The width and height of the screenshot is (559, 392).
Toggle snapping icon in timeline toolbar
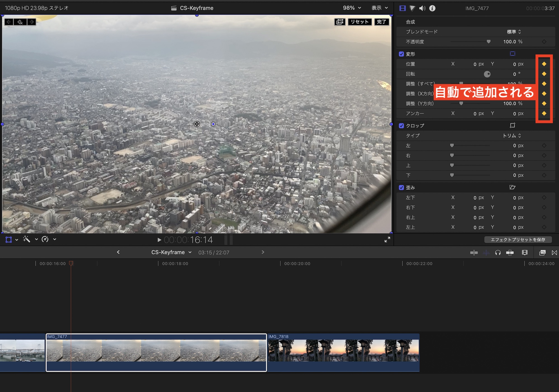[x=510, y=253]
